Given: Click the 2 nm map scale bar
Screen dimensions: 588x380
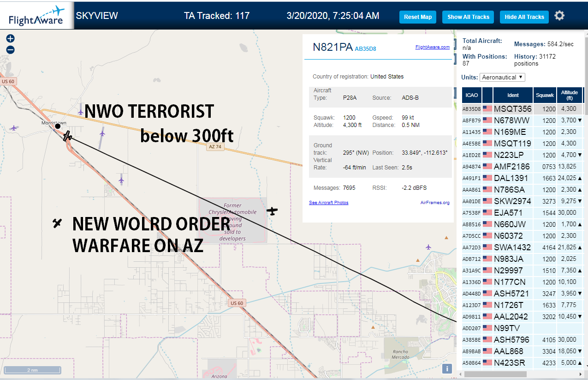Looking at the screenshot, I should (32, 370).
